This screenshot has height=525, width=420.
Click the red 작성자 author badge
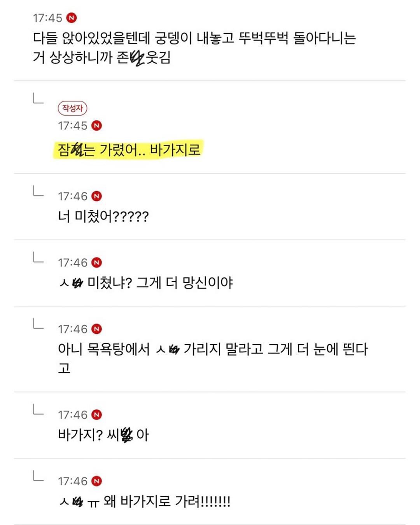click(72, 108)
